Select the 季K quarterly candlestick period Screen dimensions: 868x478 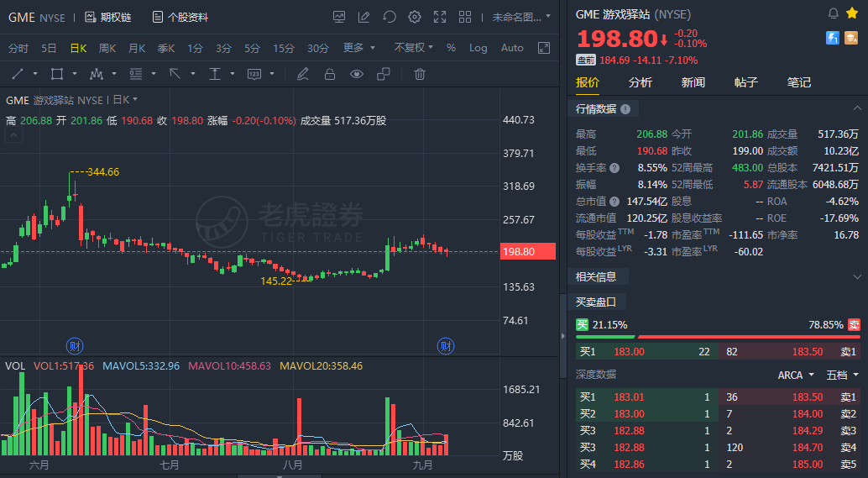click(x=166, y=48)
